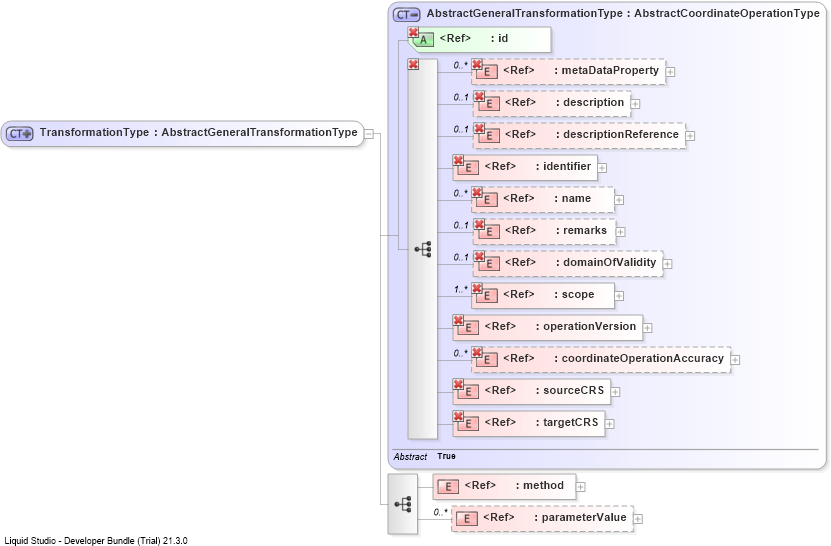Expand the remarks element

pyautogui.click(x=621, y=232)
